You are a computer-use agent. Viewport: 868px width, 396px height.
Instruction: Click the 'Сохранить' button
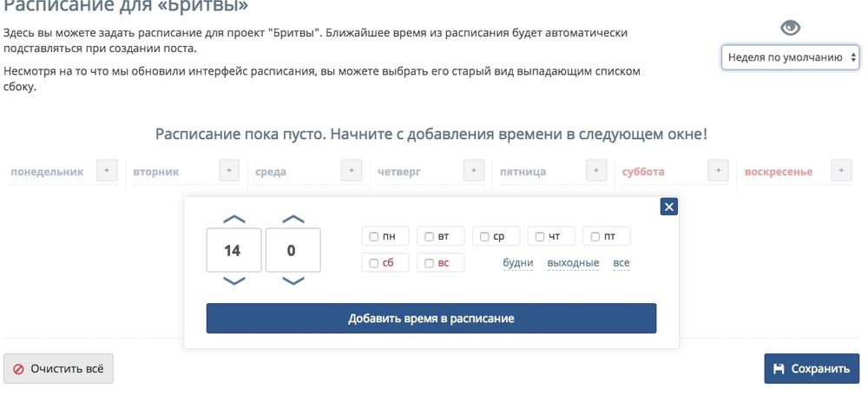pyautogui.click(x=812, y=369)
